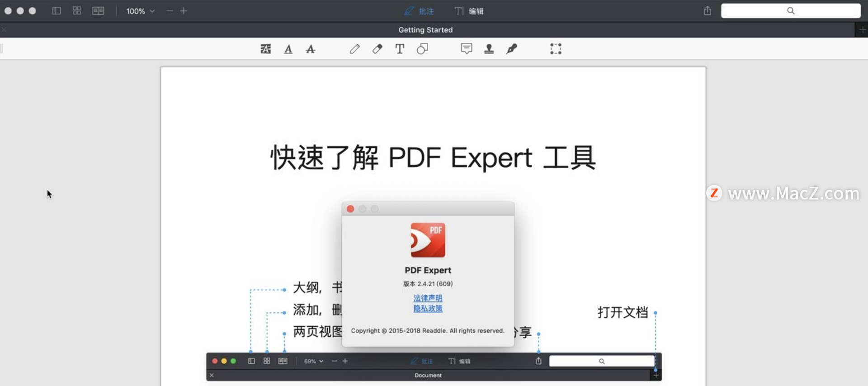The image size is (868, 386).
Task: Select the pen drawing tool
Action: pos(355,49)
